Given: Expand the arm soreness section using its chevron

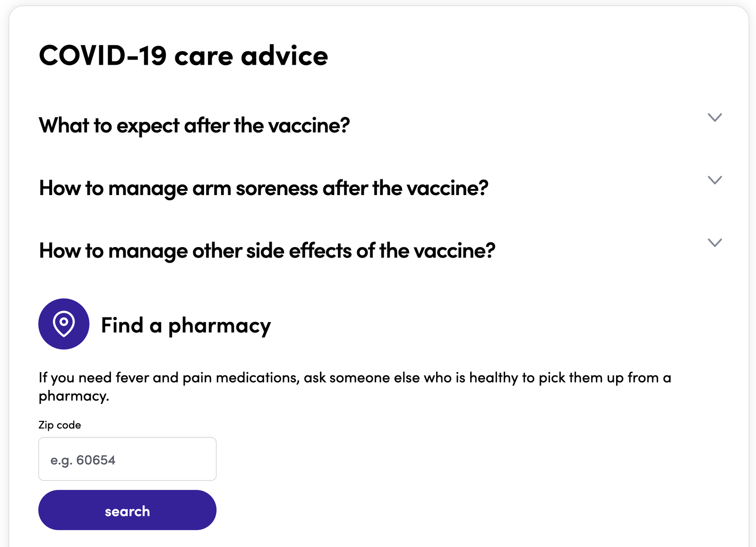Looking at the screenshot, I should (x=715, y=180).
